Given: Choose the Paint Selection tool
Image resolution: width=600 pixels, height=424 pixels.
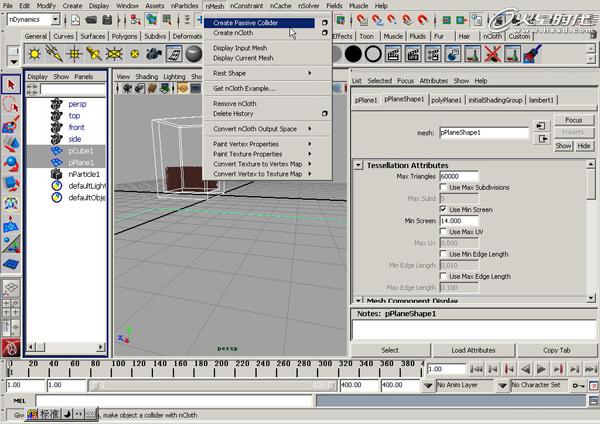Looking at the screenshot, I should pos(11,124).
